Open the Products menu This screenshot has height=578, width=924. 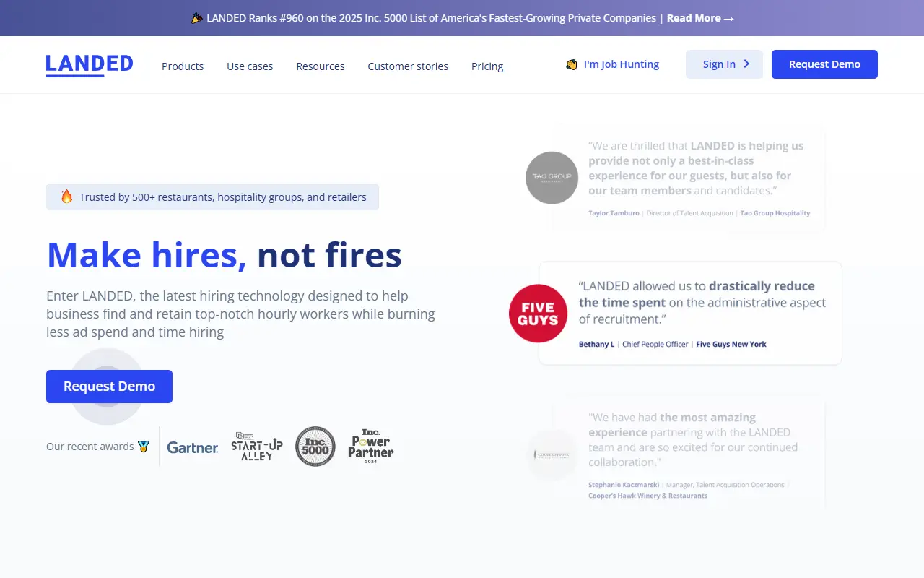183,66
